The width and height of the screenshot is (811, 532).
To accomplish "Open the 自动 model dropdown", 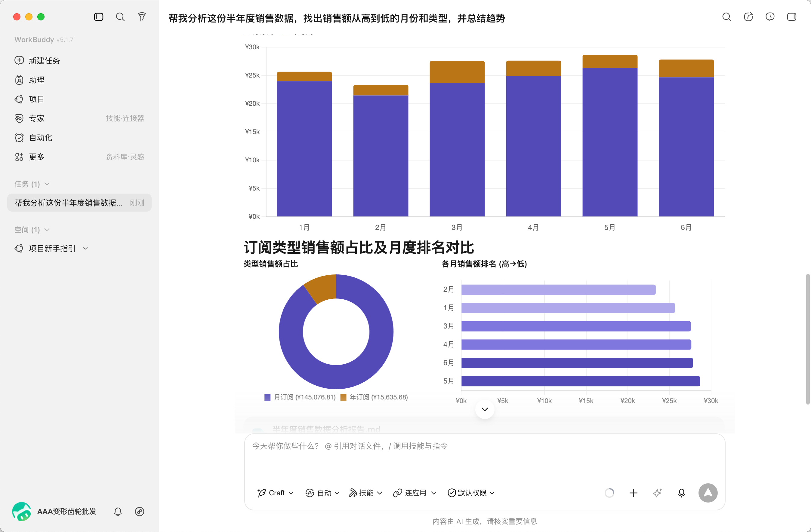I will click(322, 493).
